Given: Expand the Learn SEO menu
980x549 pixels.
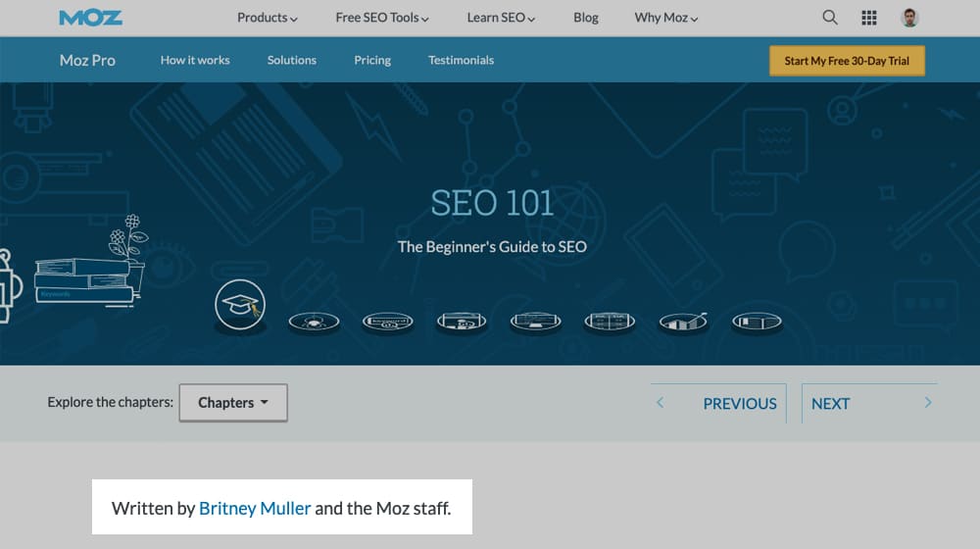Looking at the screenshot, I should point(501,18).
